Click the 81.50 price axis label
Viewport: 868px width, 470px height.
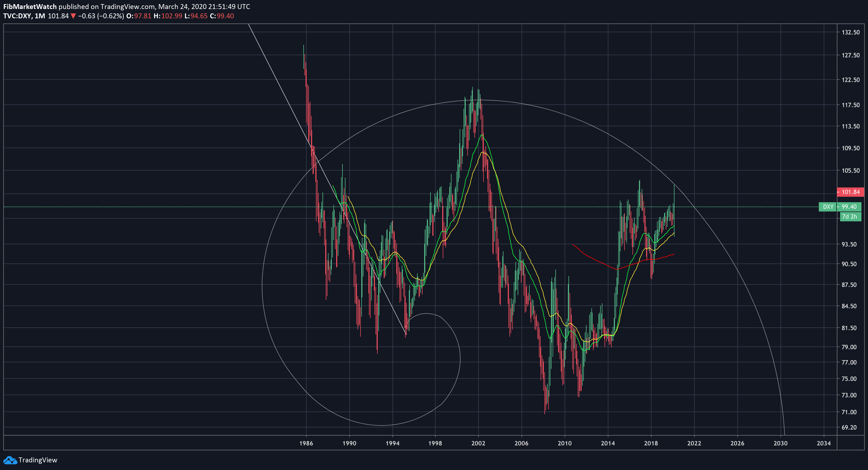[x=849, y=328]
